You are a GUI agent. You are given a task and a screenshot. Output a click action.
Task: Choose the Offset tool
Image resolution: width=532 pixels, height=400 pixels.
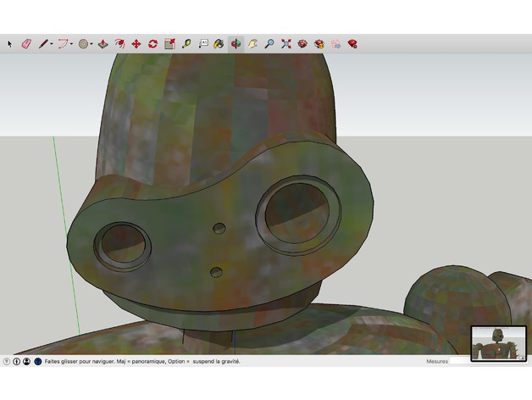click(119, 44)
